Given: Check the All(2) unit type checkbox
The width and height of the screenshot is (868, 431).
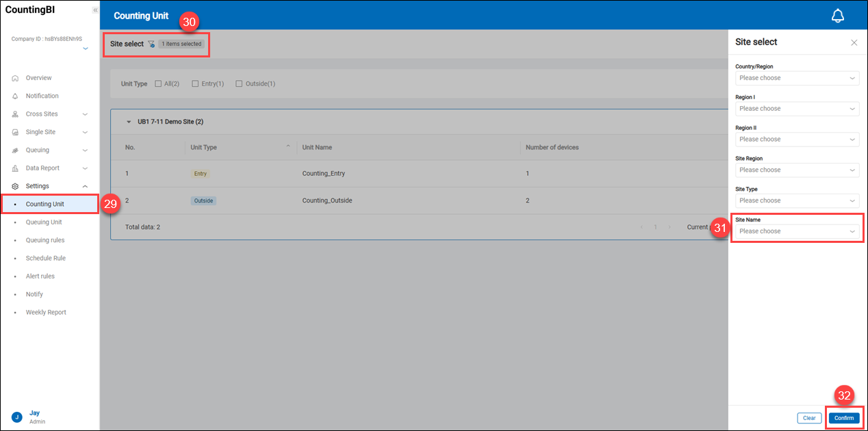Looking at the screenshot, I should point(158,84).
